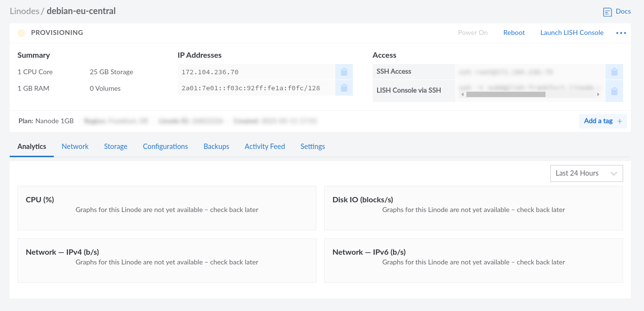The height and width of the screenshot is (311, 644).
Task: Click the left scroll arrow in LISH field
Action: click(x=462, y=95)
